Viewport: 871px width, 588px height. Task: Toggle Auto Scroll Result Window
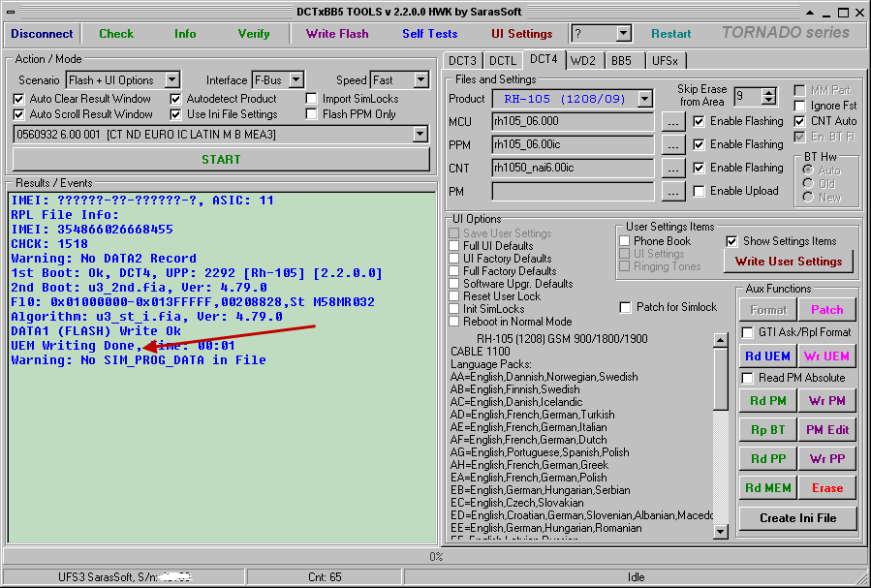(x=18, y=114)
